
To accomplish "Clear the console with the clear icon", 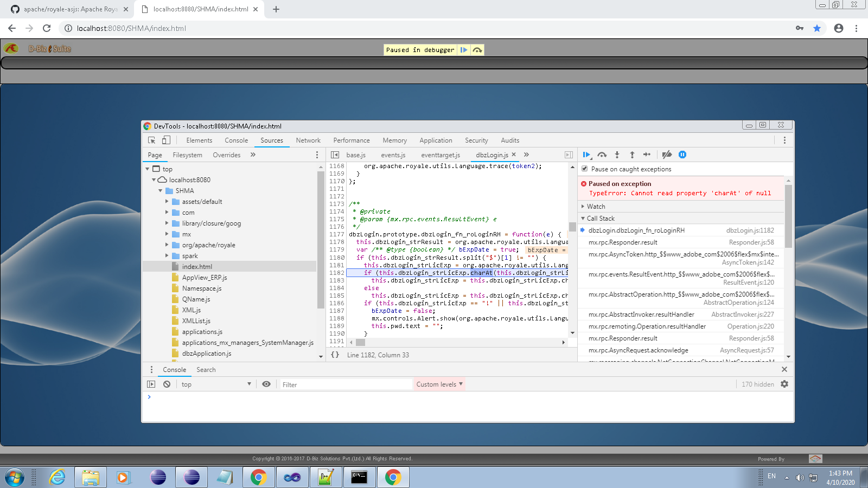I will click(x=167, y=384).
